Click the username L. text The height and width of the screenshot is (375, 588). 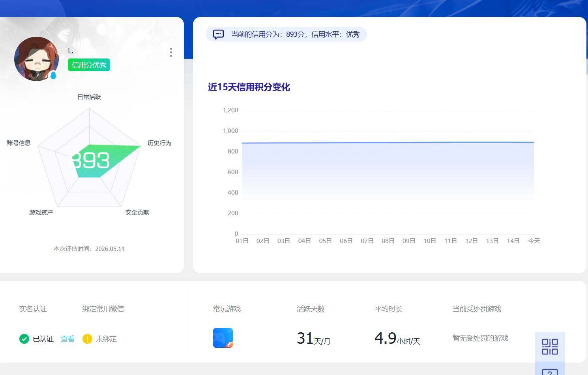click(71, 51)
